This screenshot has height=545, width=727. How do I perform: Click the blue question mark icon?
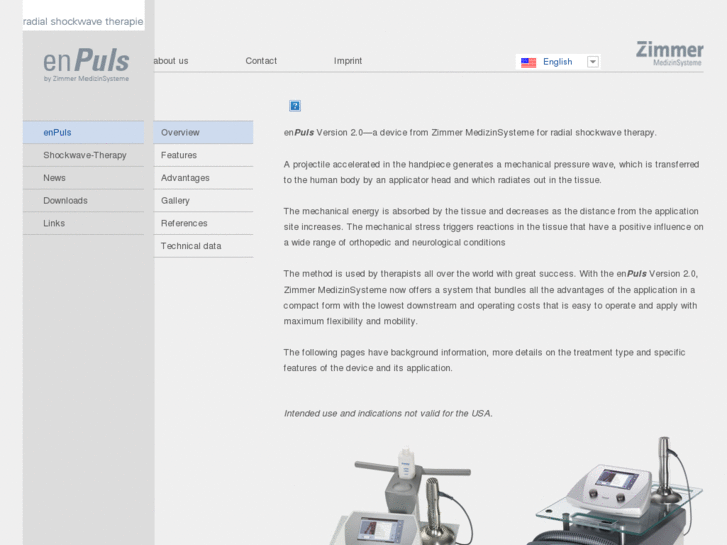(295, 106)
